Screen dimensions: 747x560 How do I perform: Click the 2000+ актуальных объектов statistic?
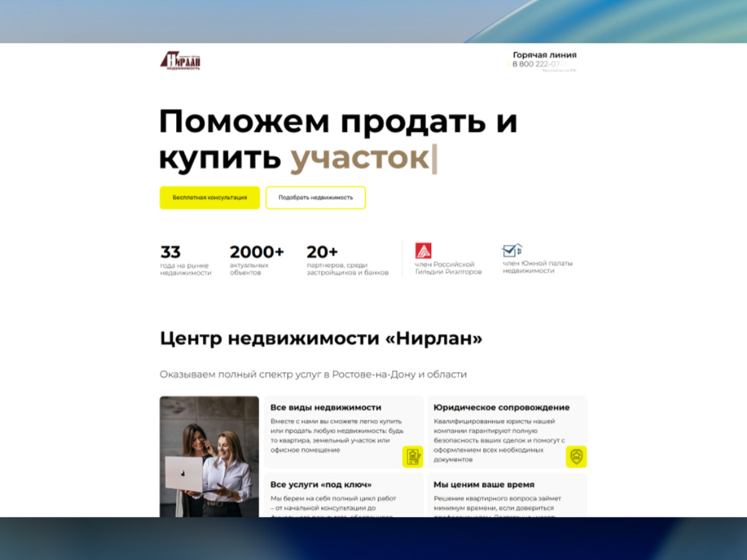(256, 261)
